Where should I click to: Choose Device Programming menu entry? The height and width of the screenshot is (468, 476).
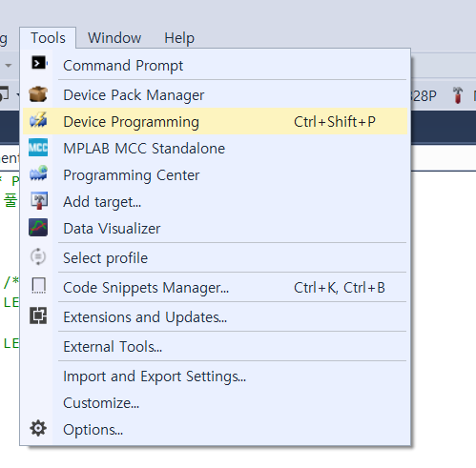coord(215,121)
